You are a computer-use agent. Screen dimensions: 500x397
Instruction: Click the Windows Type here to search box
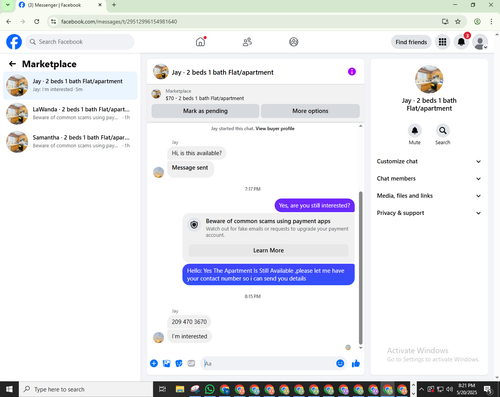86,389
